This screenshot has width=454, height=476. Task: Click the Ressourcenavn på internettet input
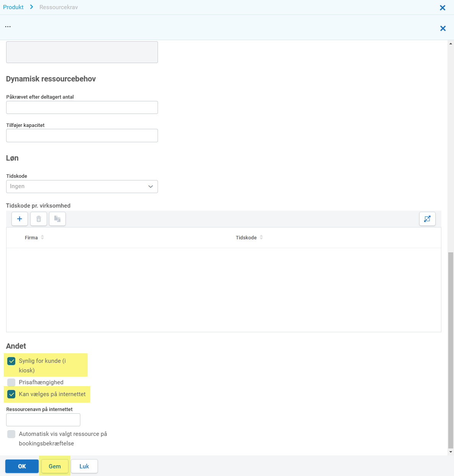coord(43,420)
